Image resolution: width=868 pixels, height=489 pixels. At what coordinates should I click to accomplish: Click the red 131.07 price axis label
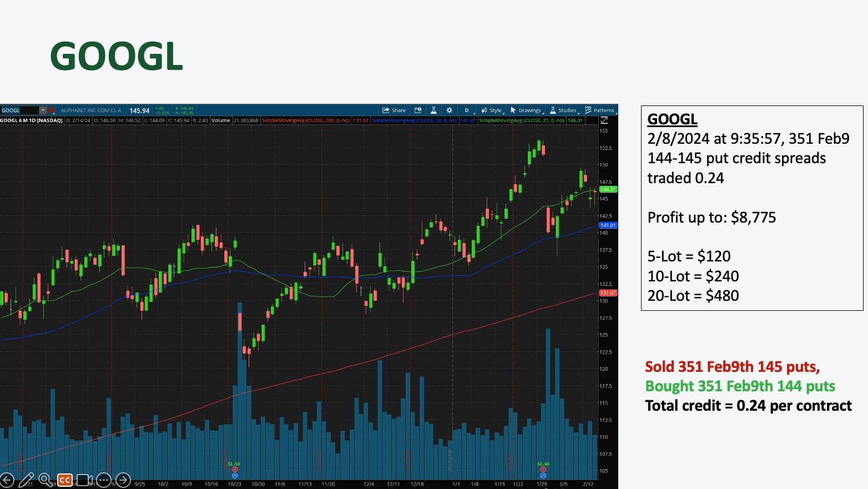coord(608,293)
